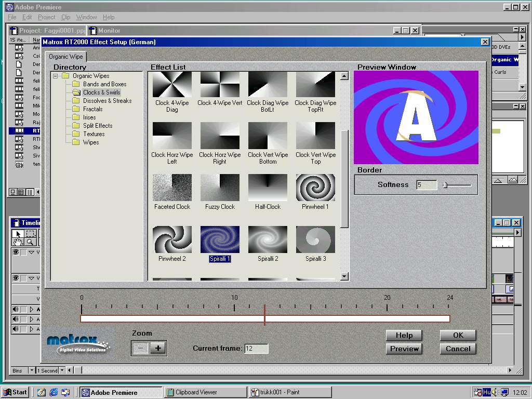
Task: Select the Clock Vert Wipe Top effect
Action: pos(315,143)
